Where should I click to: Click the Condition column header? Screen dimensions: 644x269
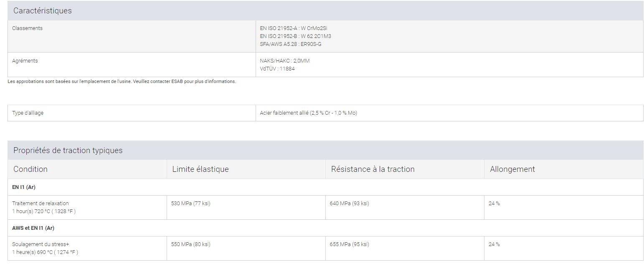[30, 169]
